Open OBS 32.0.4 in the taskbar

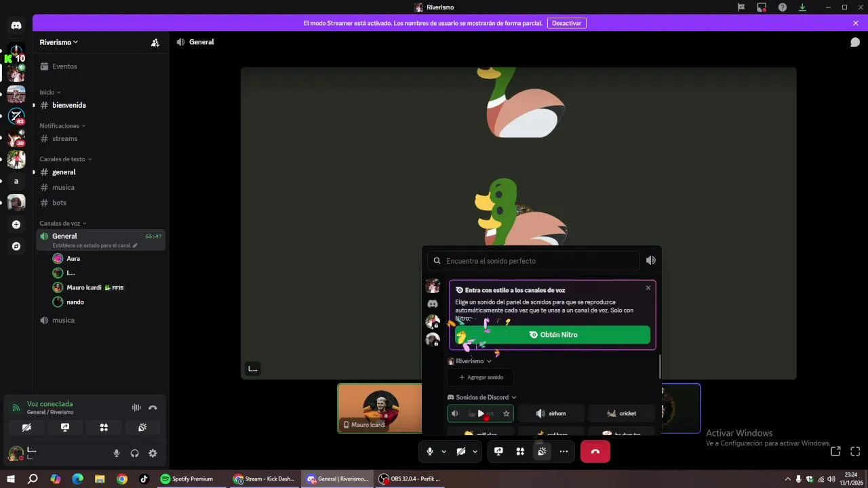click(x=410, y=479)
